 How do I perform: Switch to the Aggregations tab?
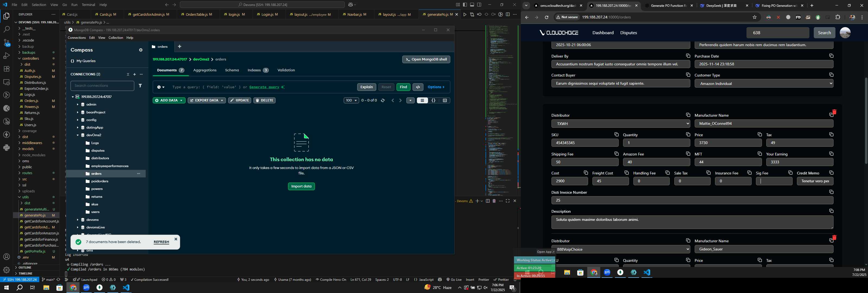click(205, 70)
